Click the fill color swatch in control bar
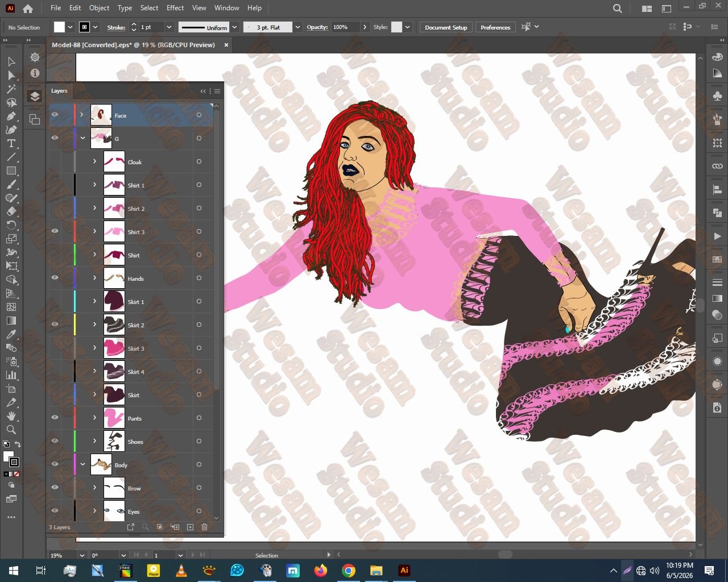The width and height of the screenshot is (728, 582). click(59, 27)
